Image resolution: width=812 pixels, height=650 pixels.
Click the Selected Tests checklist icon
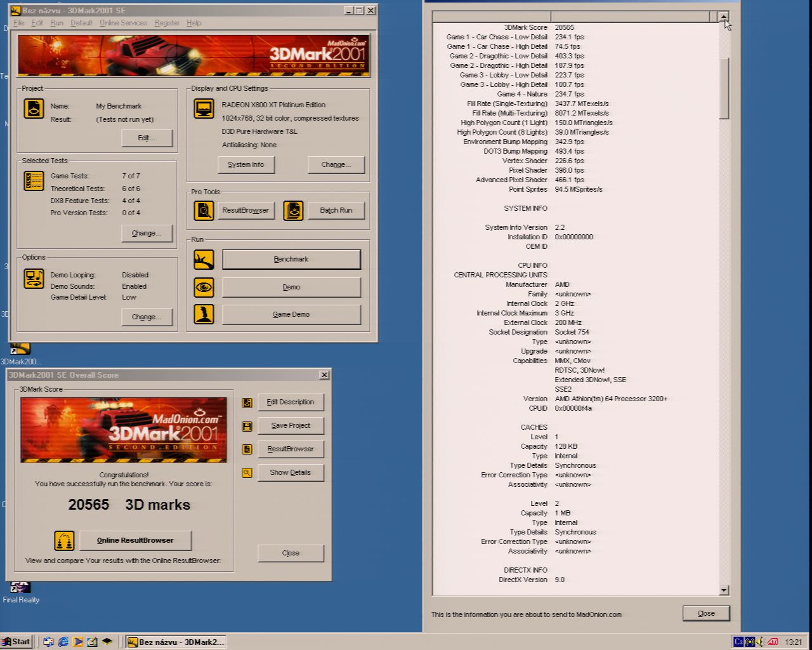(x=34, y=181)
